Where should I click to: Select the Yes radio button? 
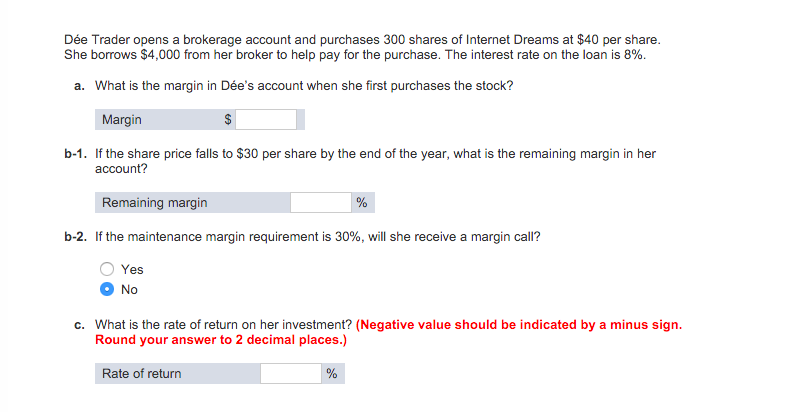107,269
